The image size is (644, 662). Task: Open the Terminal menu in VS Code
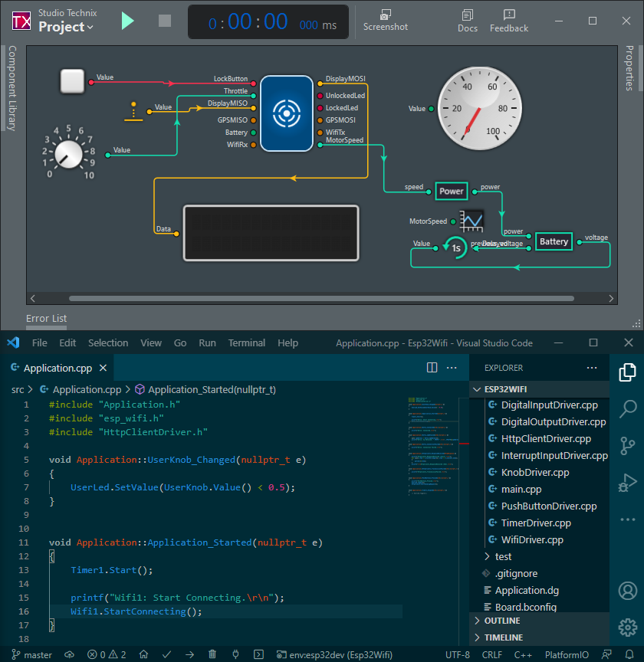coord(247,342)
